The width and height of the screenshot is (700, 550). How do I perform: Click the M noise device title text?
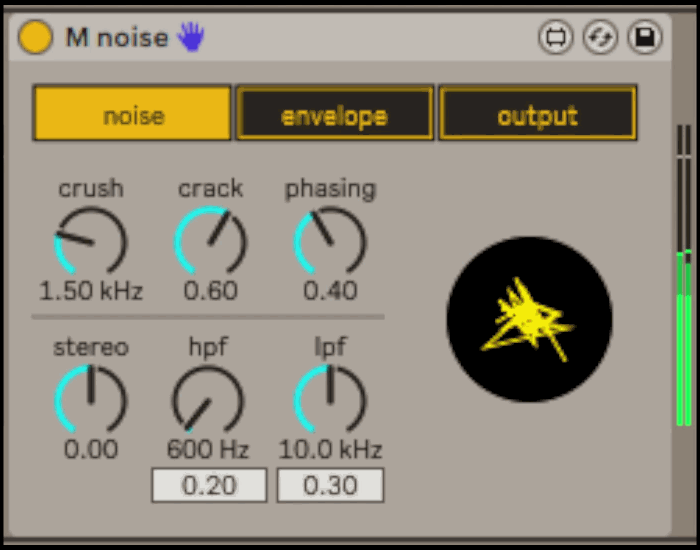pos(117,38)
